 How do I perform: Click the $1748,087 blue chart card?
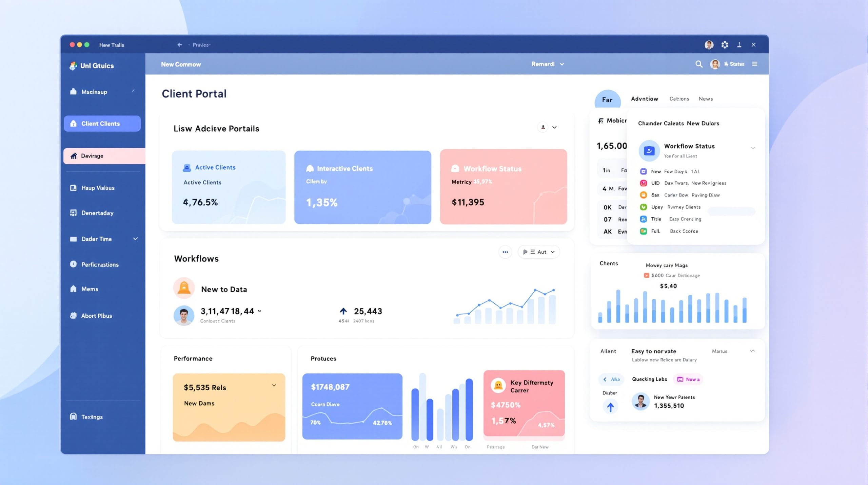point(352,406)
